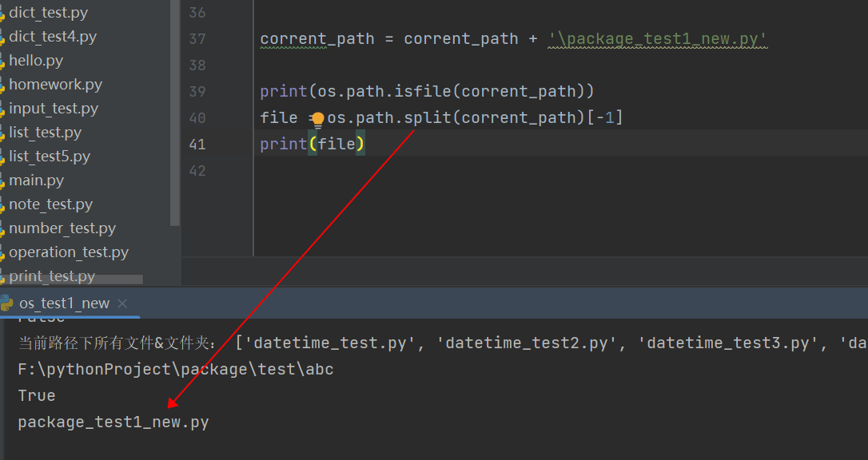Select dict_test4.py in the file list

(x=53, y=37)
